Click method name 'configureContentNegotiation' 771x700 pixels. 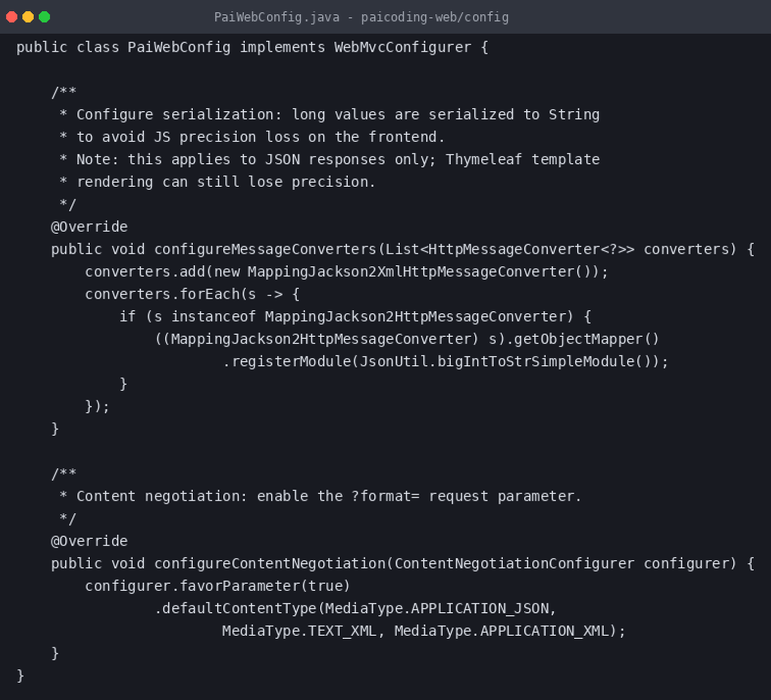pos(269,564)
